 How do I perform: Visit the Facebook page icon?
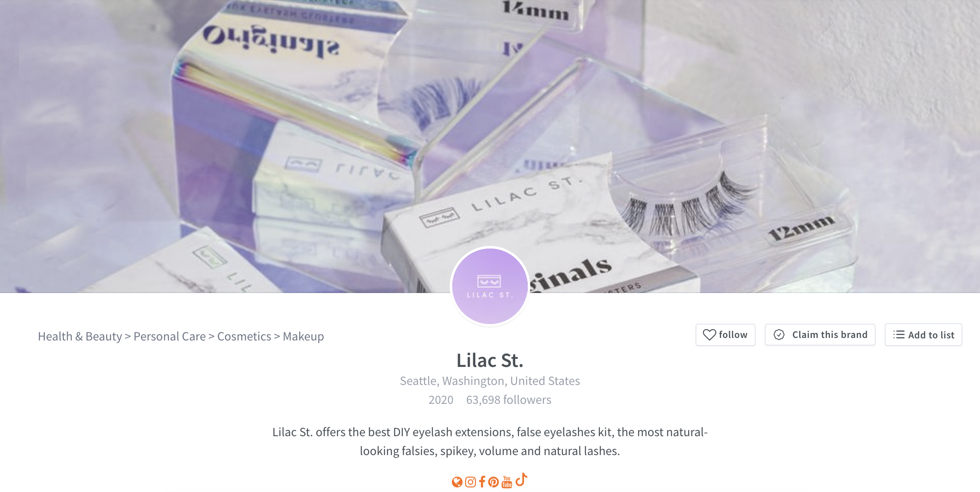pyautogui.click(x=482, y=482)
